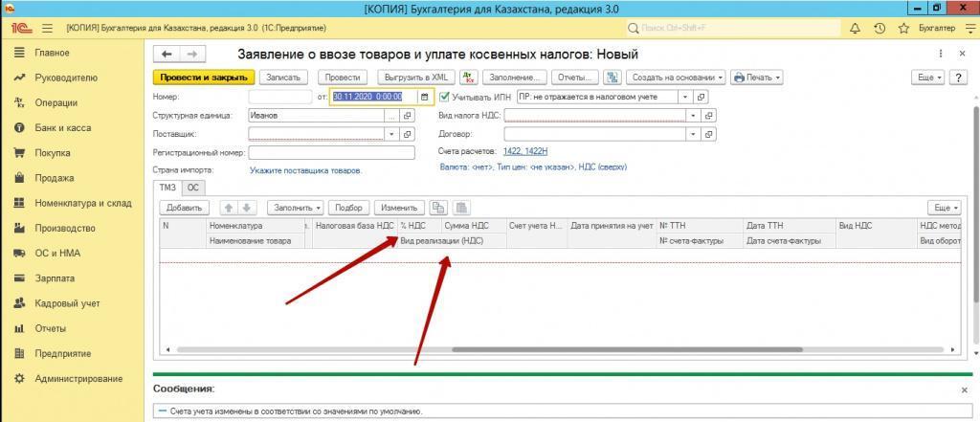980x422 pixels.
Task: Expand Создать на основании dropdown
Action: (x=677, y=78)
